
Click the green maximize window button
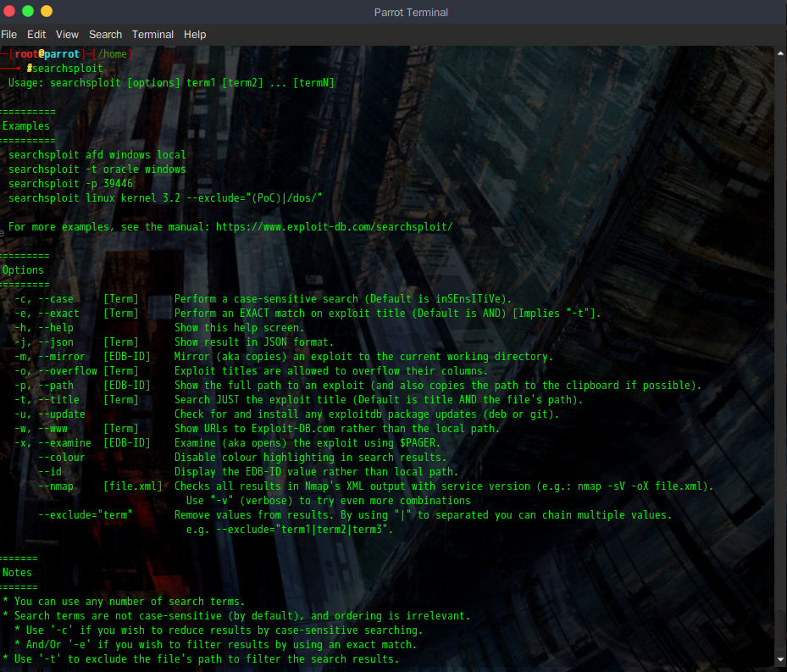tap(28, 11)
